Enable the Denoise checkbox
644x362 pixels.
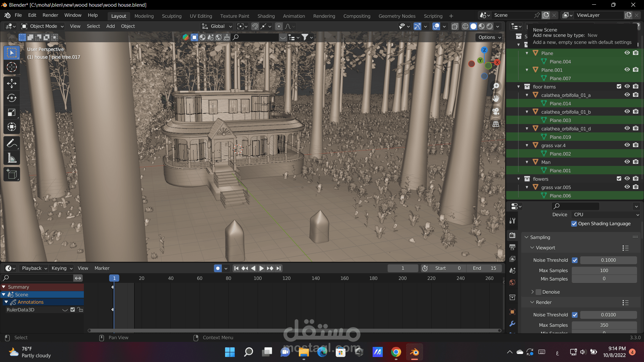tap(539, 292)
